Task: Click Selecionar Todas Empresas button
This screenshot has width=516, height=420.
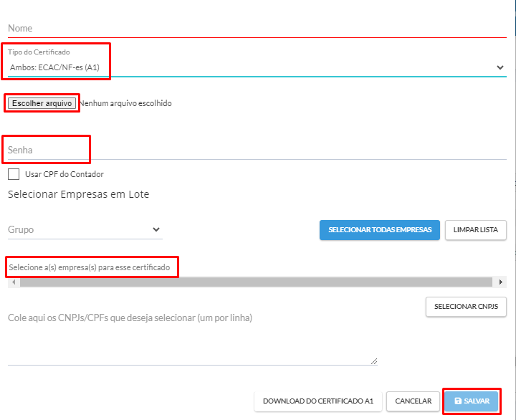Action: coord(379,230)
